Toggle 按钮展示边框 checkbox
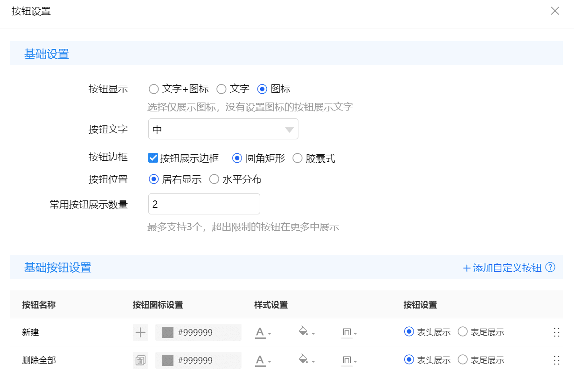Screen dimensions: 574x392 click(x=153, y=158)
